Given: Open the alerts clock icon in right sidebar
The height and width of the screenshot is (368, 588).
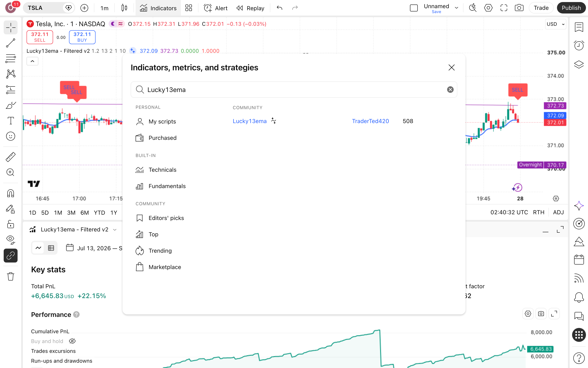Looking at the screenshot, I should [x=579, y=46].
